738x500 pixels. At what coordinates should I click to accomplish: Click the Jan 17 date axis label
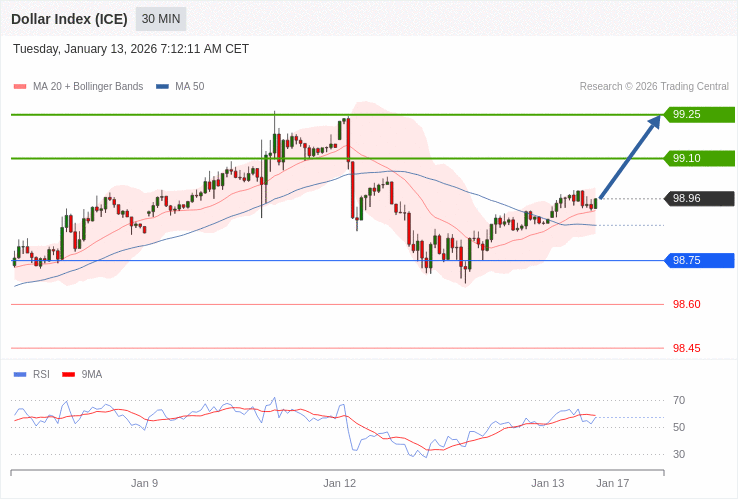tap(612, 483)
